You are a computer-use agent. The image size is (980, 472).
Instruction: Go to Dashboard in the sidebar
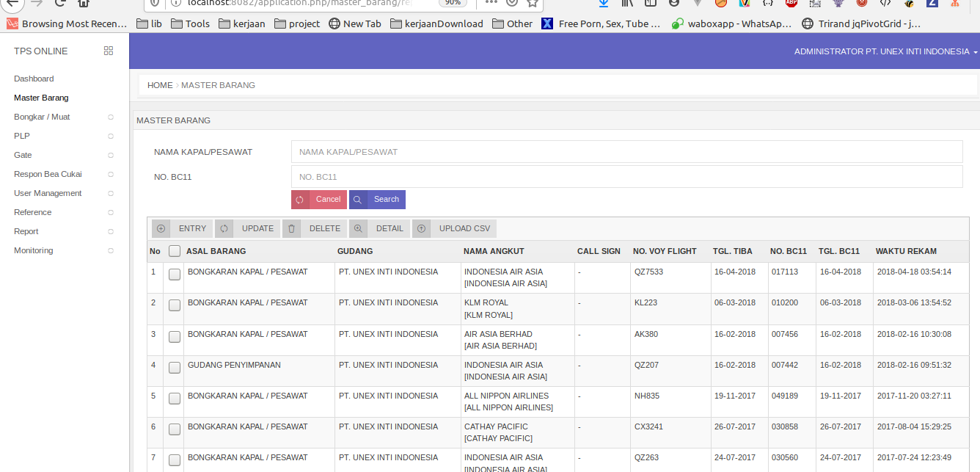point(34,79)
